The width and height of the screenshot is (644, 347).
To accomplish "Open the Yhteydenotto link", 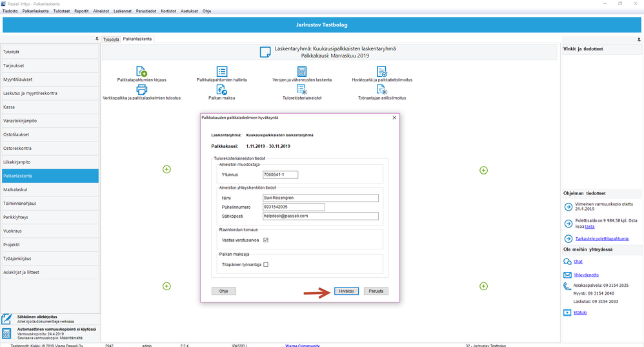I will (586, 275).
